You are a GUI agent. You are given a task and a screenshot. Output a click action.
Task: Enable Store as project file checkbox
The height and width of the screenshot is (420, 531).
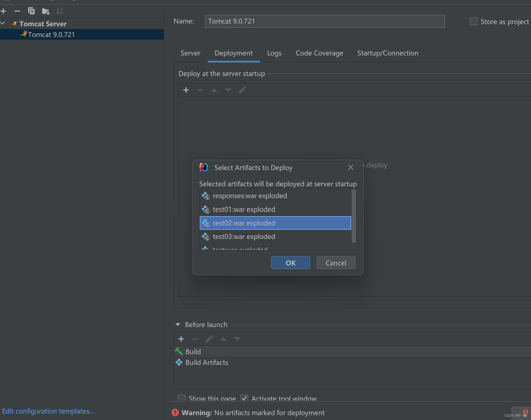coord(474,21)
